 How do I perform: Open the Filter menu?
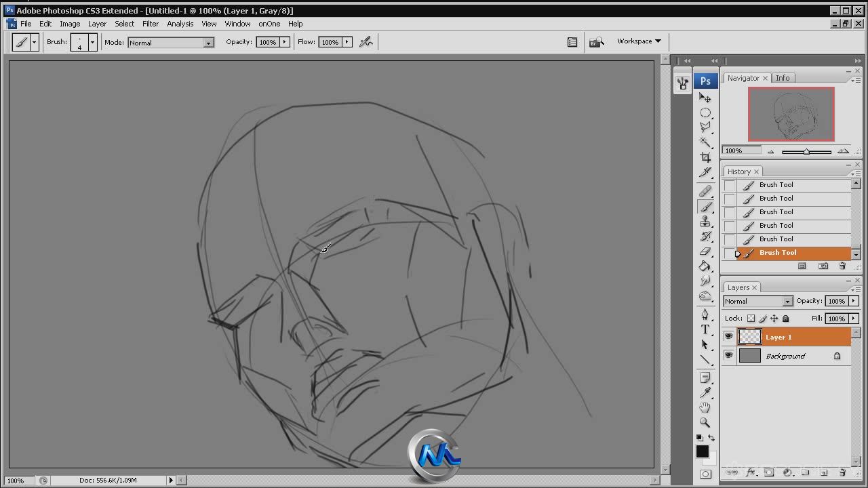(x=151, y=24)
